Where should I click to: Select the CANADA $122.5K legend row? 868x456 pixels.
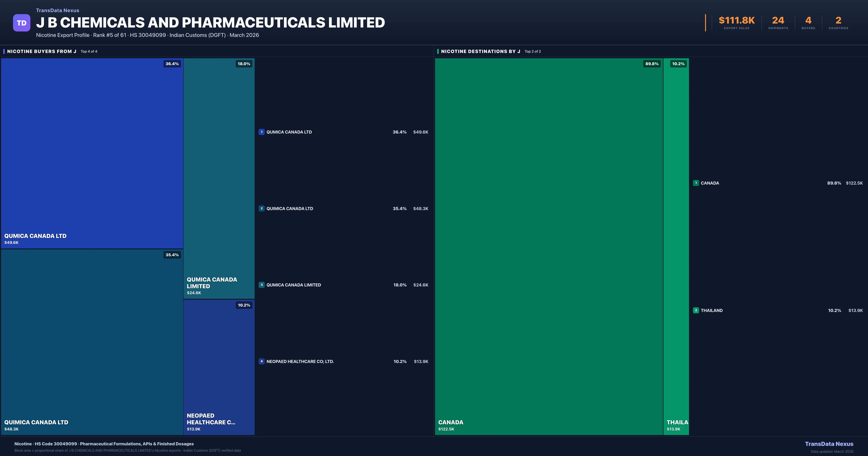[775, 183]
